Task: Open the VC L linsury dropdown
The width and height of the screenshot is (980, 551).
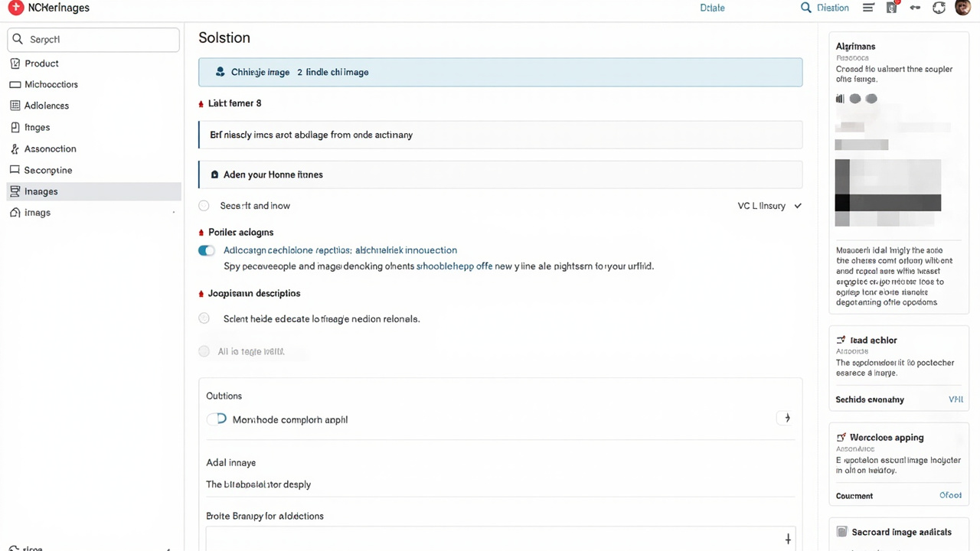Action: click(x=769, y=206)
